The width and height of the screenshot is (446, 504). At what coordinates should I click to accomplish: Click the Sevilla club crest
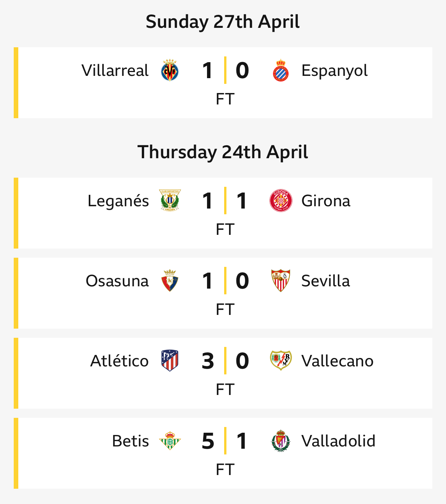tap(281, 281)
